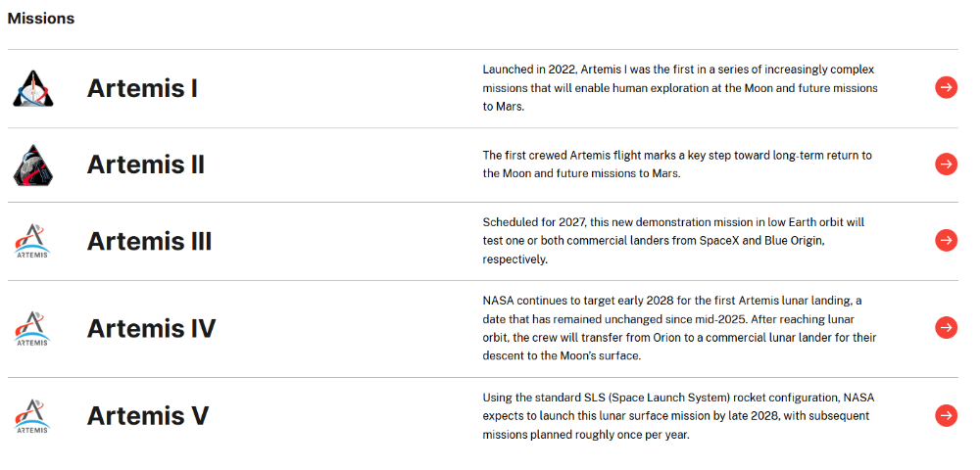Select the Artemis II heading
Image resolution: width=980 pixels, height=470 pixels.
coord(146,164)
